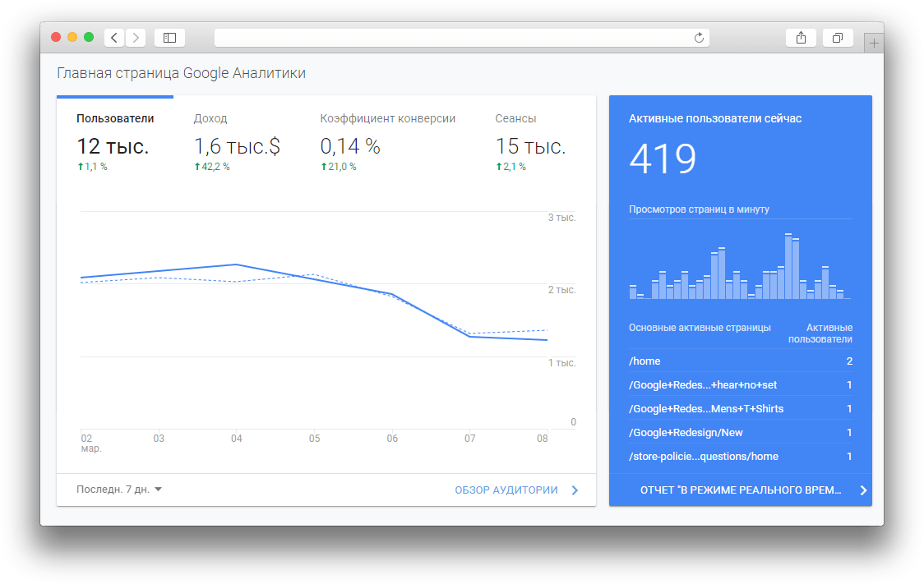Click the browser forward arrow button
The width and height of the screenshot is (924, 584).
(136, 38)
